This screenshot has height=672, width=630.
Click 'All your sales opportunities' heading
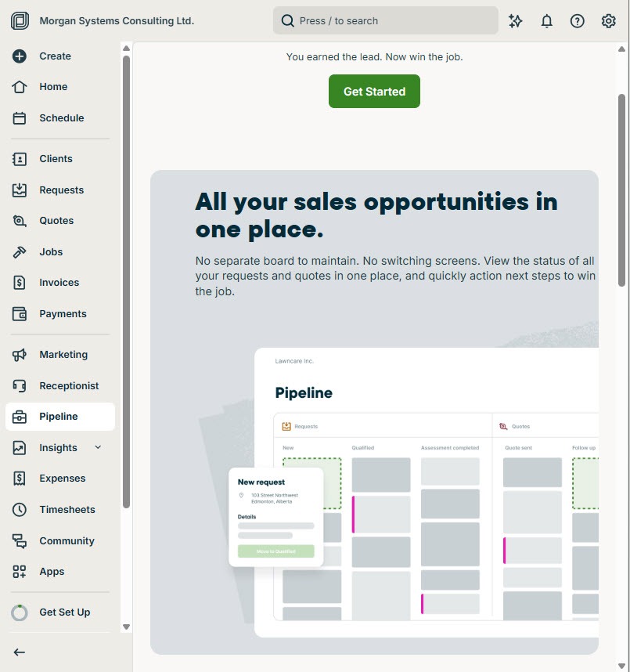click(x=376, y=215)
